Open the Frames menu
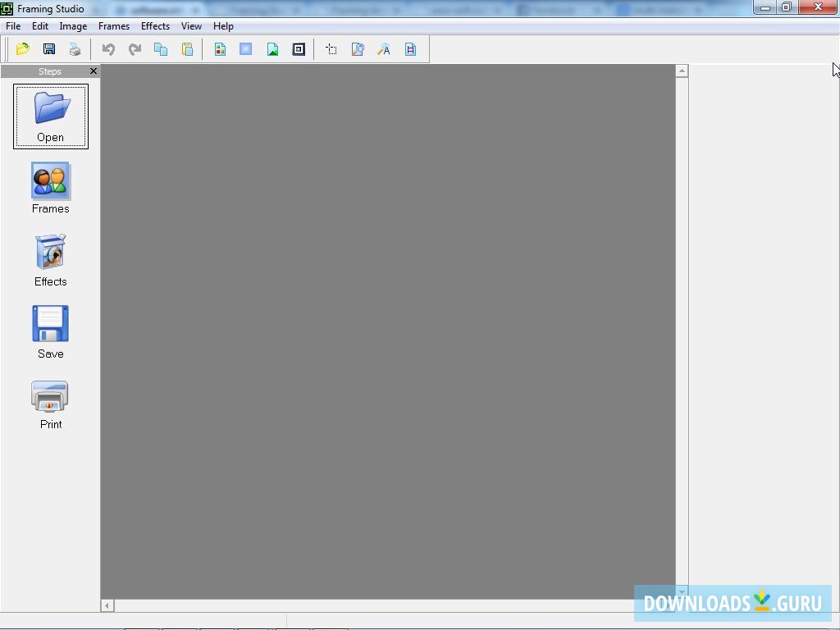Screen dimensions: 840x630 click(x=113, y=25)
